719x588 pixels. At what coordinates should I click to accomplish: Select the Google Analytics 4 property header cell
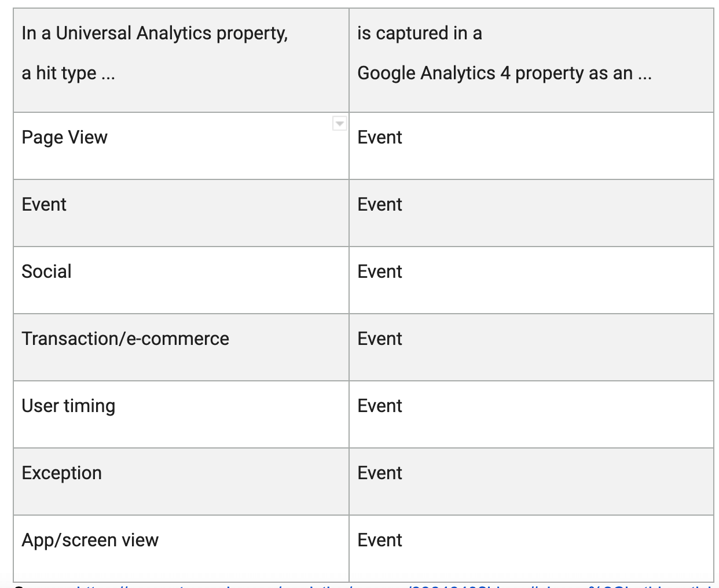(x=531, y=60)
